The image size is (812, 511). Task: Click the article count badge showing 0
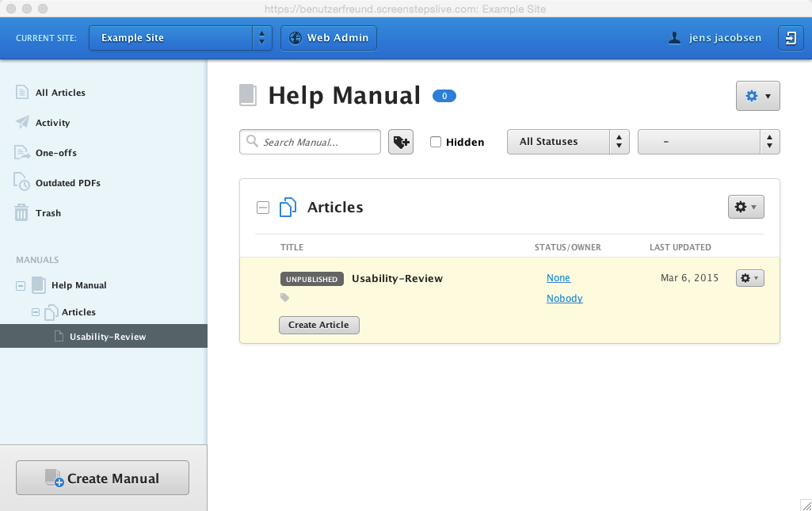coord(444,96)
